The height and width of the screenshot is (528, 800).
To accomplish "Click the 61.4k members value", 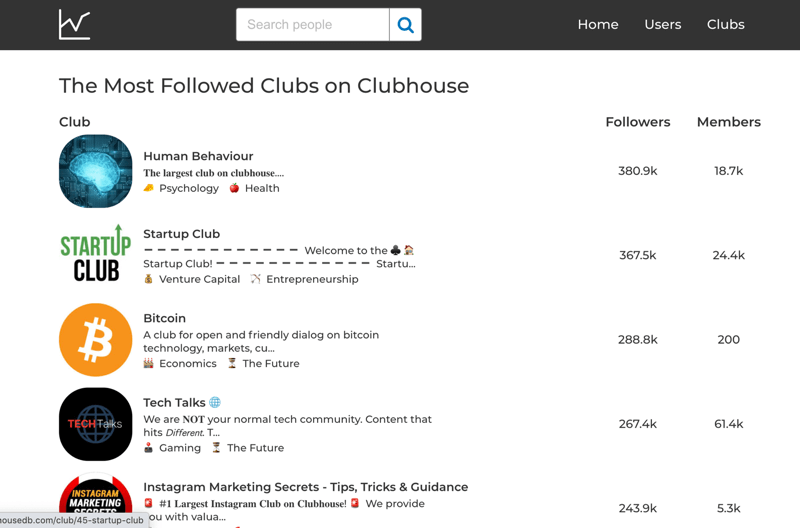I will (x=729, y=424).
